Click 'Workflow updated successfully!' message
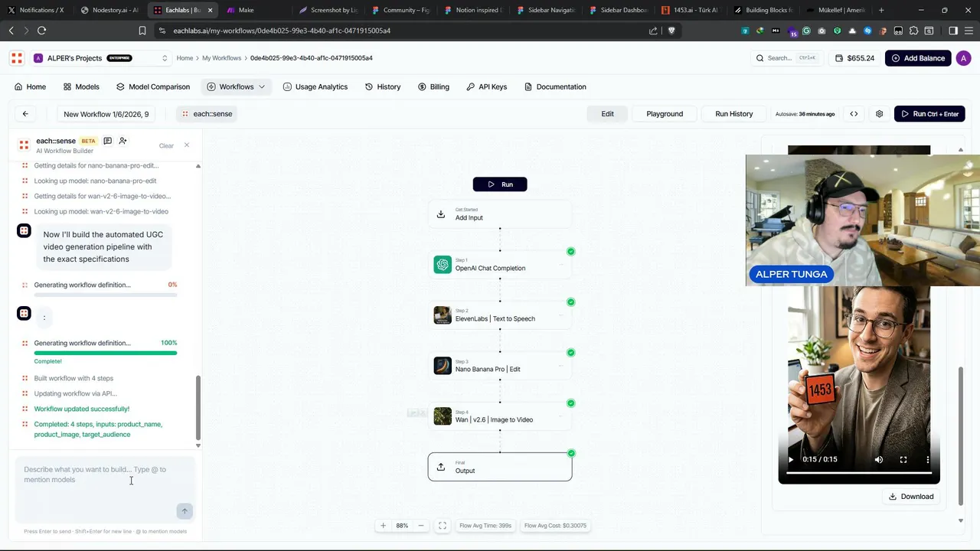The height and width of the screenshot is (551, 980). 82,409
